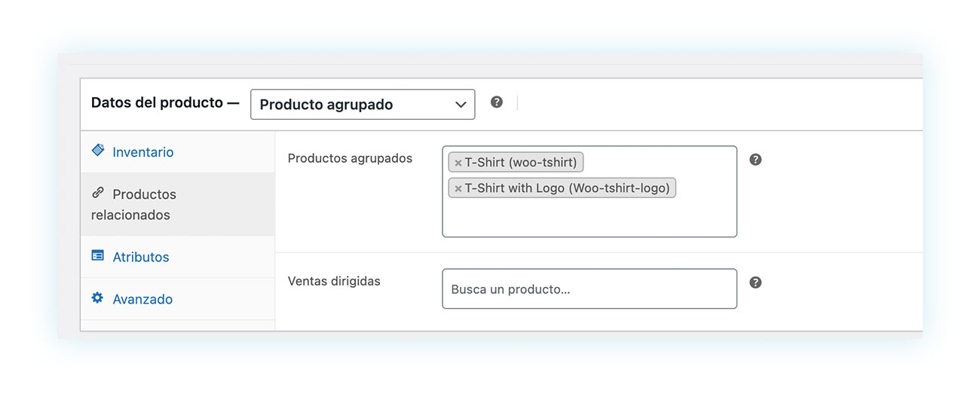The image size is (980, 403).
Task: Remove the T-Shirt (woo-tshirt) tag
Action: coord(458,163)
